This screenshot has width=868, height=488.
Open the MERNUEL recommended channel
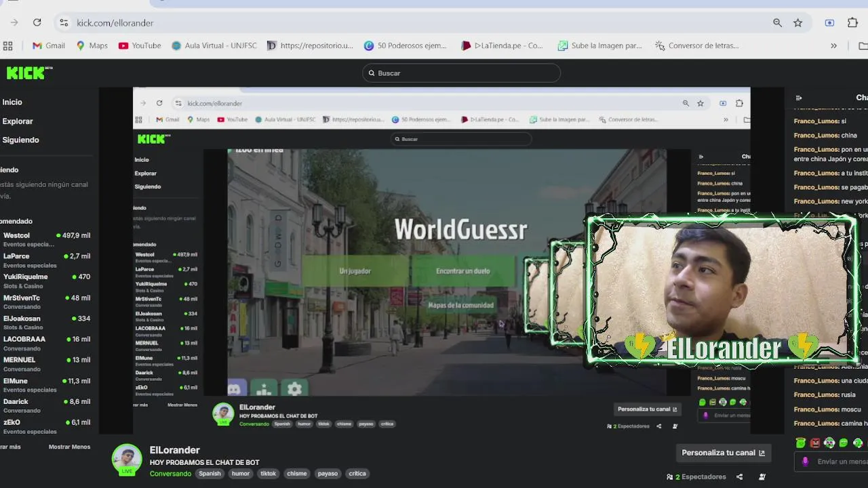coord(46,364)
